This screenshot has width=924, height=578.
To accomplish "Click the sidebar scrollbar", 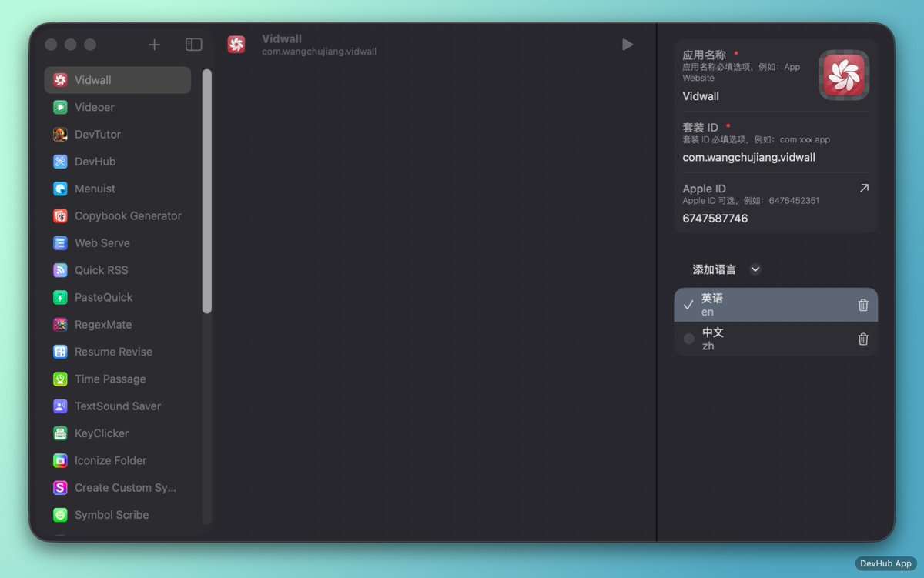I will tap(206, 192).
